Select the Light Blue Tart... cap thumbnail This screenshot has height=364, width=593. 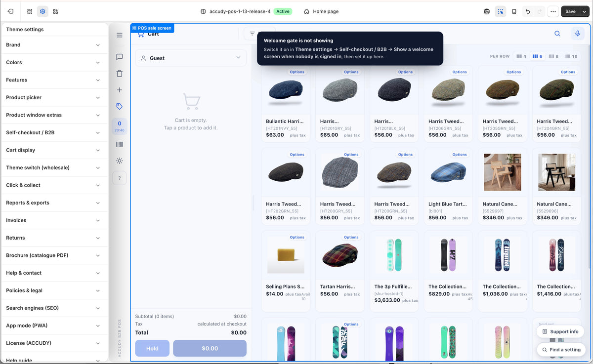click(x=448, y=173)
